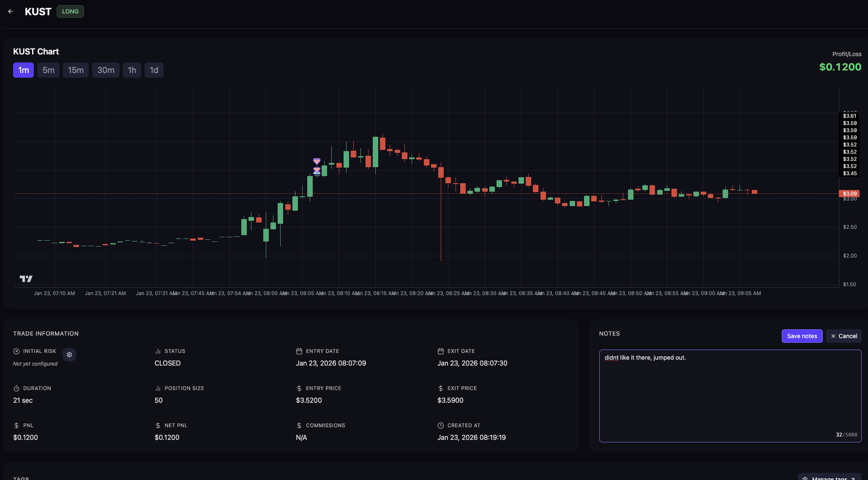Click the Created At clock icon
The width and height of the screenshot is (868, 480).
click(x=440, y=426)
